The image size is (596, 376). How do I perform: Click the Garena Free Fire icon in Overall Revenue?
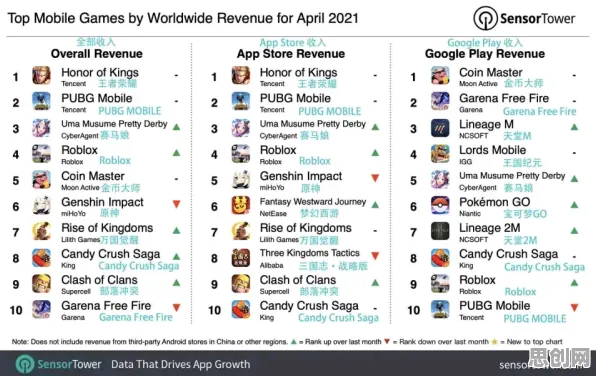pos(41,309)
